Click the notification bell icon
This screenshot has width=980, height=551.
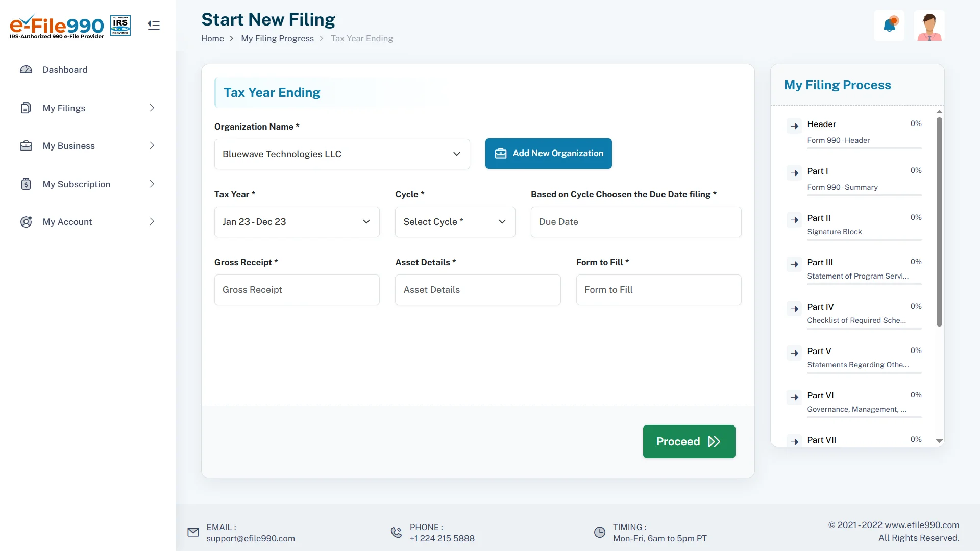pyautogui.click(x=889, y=26)
